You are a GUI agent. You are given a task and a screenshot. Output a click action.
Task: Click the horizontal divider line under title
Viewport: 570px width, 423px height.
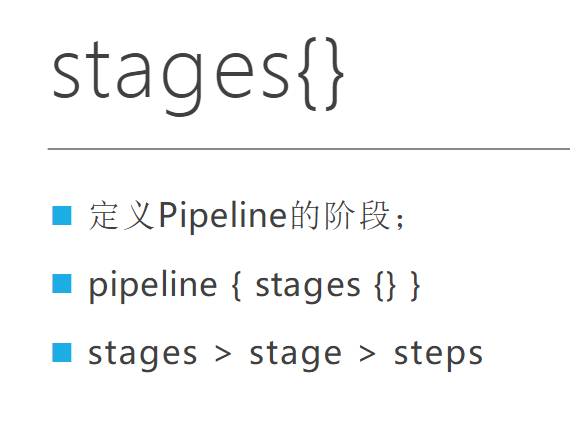[309, 149]
